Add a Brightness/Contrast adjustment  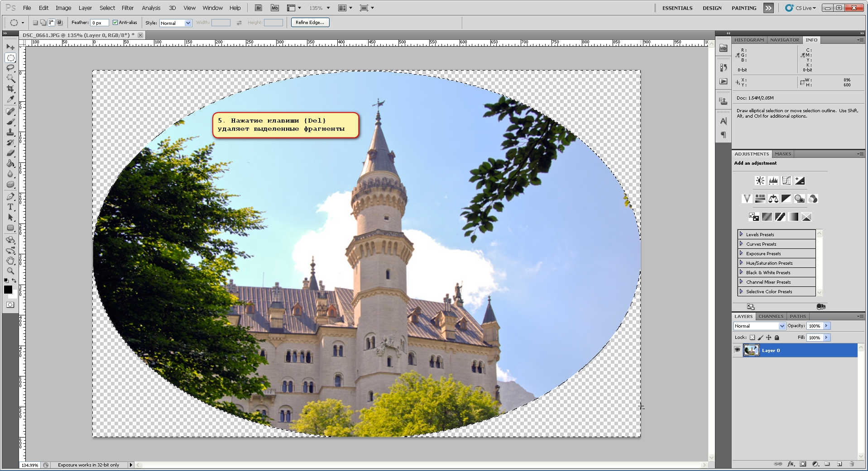pos(760,181)
